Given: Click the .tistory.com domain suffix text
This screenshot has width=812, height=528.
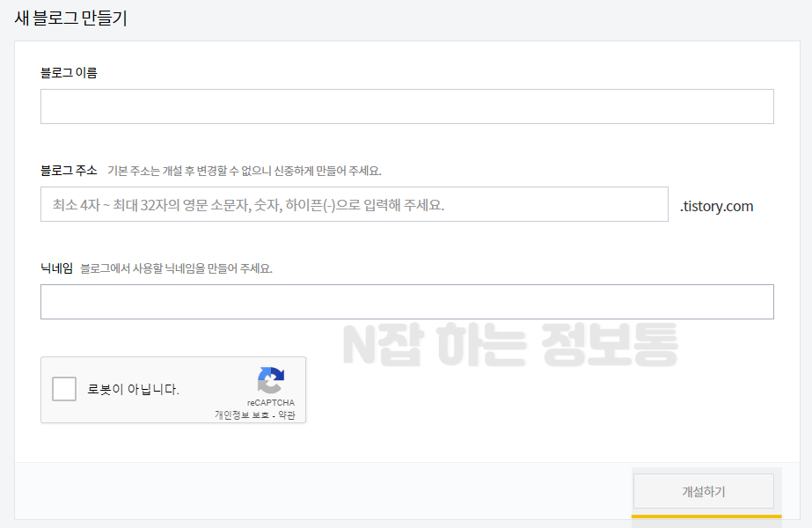Looking at the screenshot, I should pyautogui.click(x=717, y=206).
